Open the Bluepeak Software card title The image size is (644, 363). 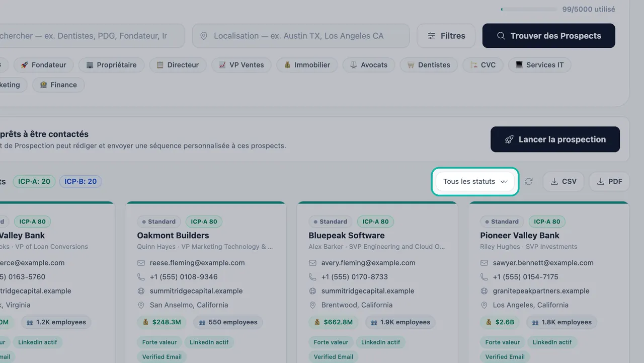coord(347,235)
